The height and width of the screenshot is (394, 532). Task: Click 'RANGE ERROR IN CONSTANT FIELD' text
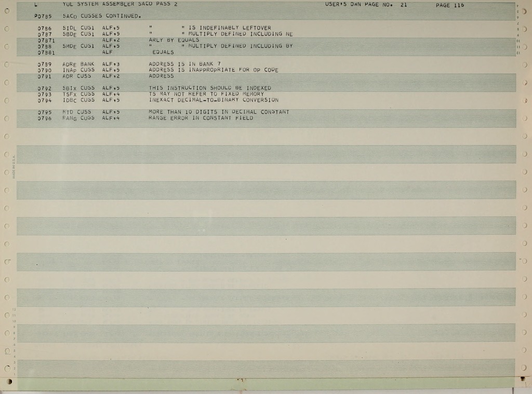point(201,118)
